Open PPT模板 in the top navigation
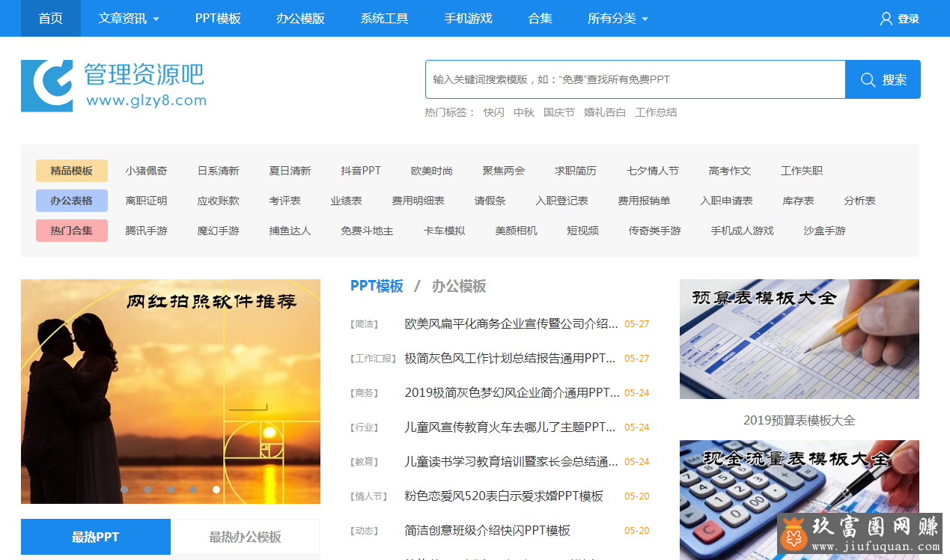The width and height of the screenshot is (950, 560). tap(218, 19)
